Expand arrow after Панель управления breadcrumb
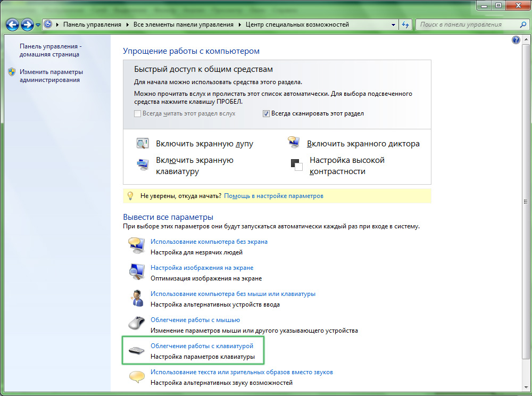This screenshot has width=532, height=396. pyautogui.click(x=128, y=24)
